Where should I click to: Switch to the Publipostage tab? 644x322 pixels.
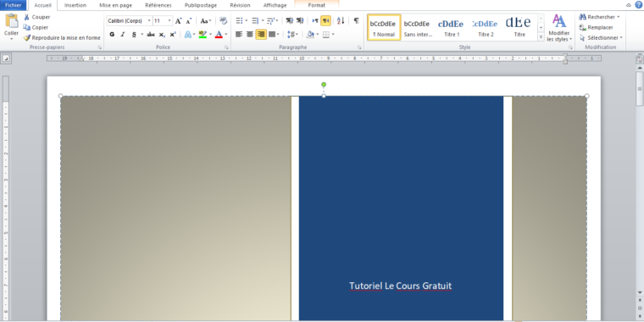[201, 5]
